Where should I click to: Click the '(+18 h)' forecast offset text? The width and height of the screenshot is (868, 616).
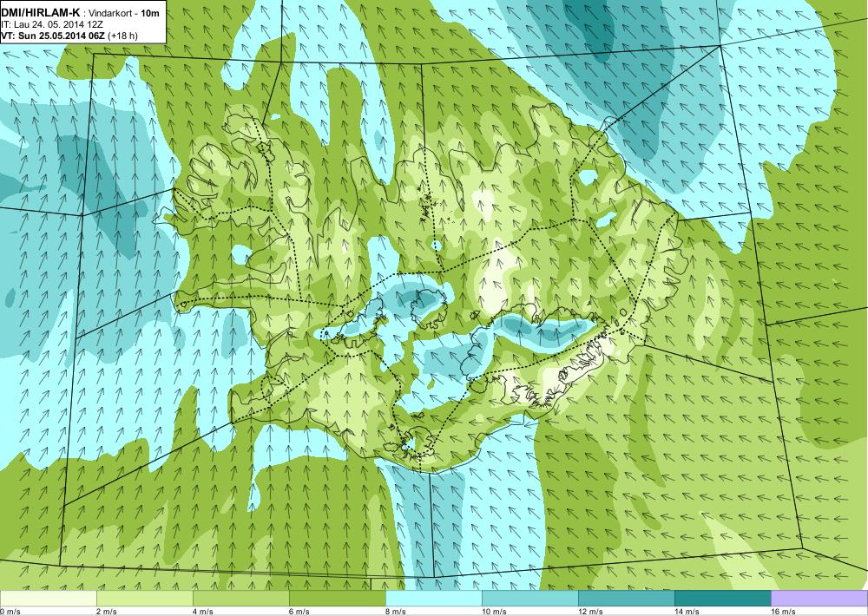122,36
